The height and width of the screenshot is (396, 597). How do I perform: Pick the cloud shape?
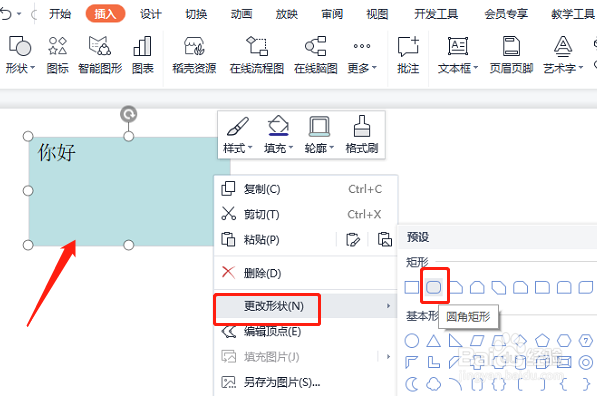click(x=433, y=385)
